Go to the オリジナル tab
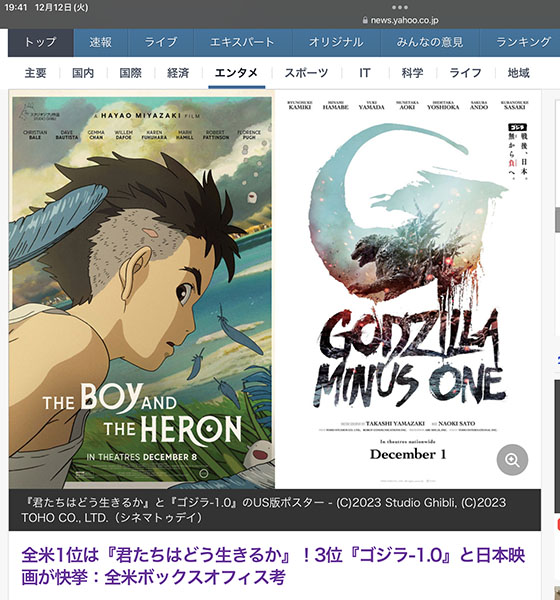The width and height of the screenshot is (560, 600). (x=336, y=42)
